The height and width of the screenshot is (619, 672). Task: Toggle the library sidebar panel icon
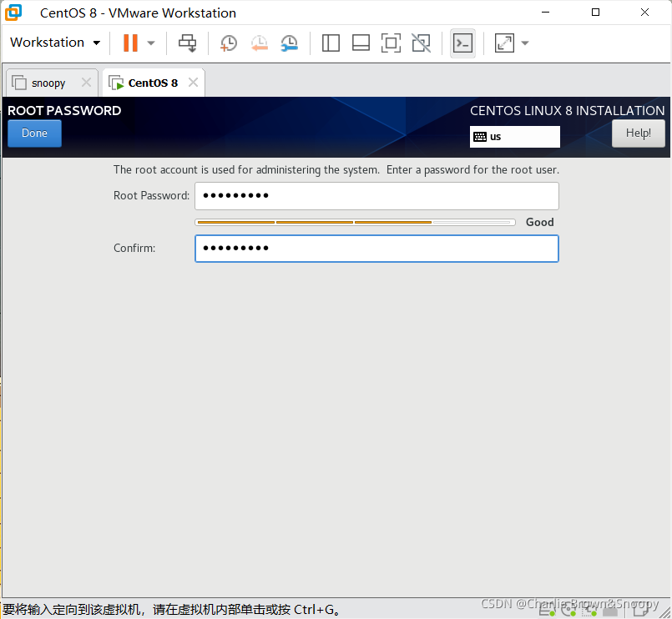[x=331, y=43]
